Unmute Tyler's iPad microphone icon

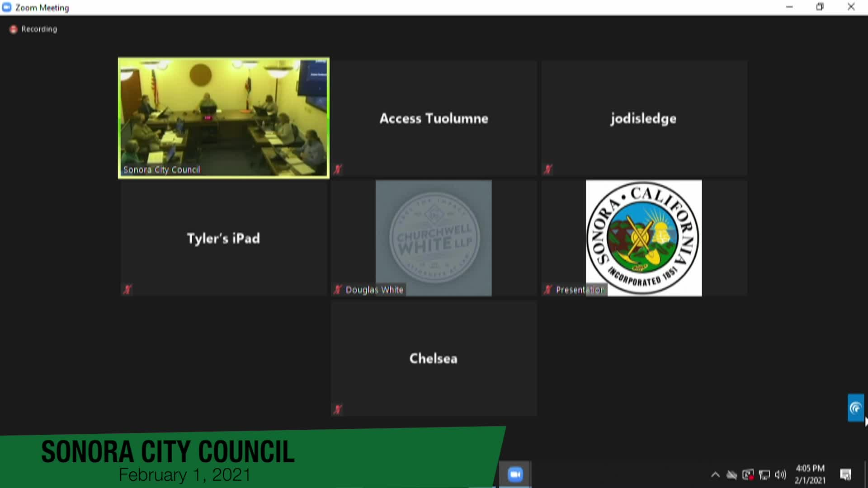(128, 290)
